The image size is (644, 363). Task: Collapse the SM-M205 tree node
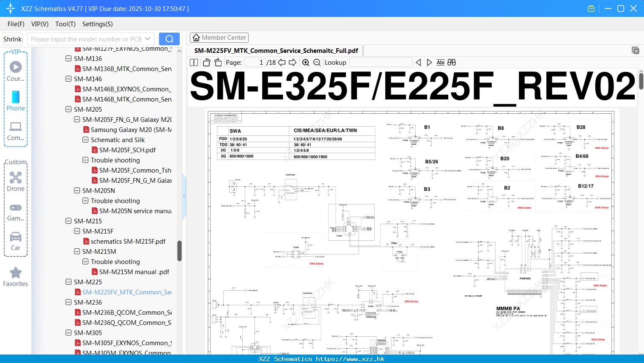(x=69, y=109)
